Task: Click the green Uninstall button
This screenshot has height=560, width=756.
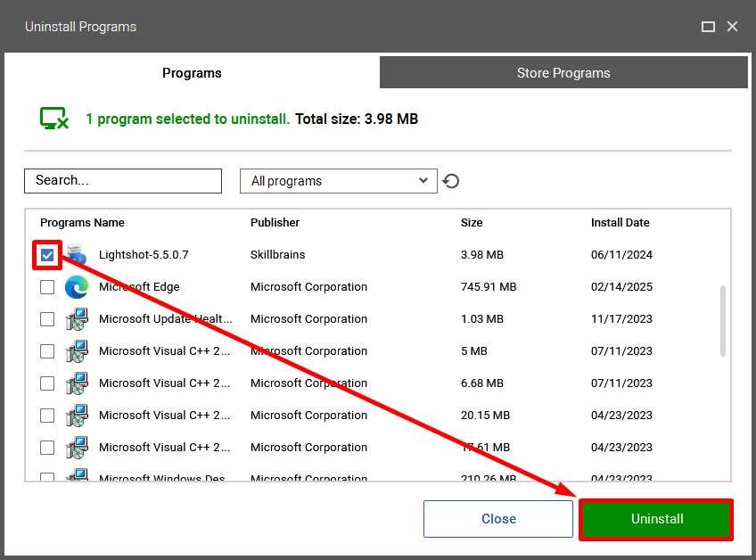Action: [657, 519]
